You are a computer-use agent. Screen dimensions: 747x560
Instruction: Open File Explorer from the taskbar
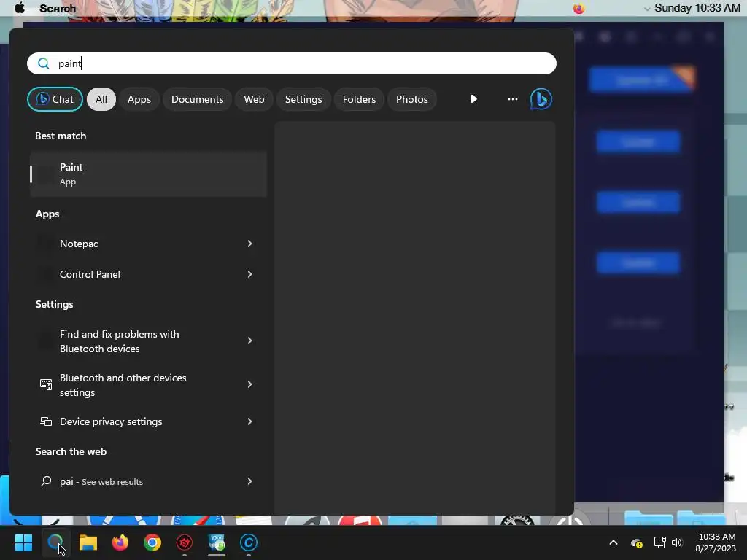click(x=88, y=542)
